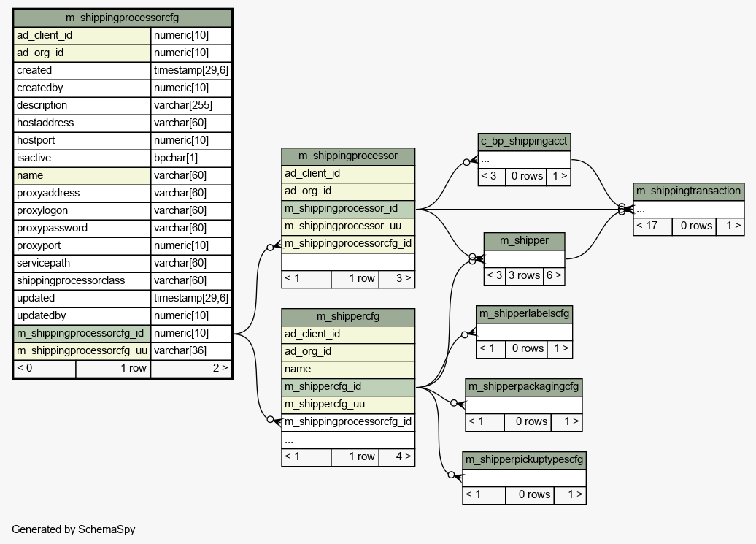Viewport: 756px width, 544px height.
Task: Open the m_shippercfg table header
Action: click(x=348, y=317)
